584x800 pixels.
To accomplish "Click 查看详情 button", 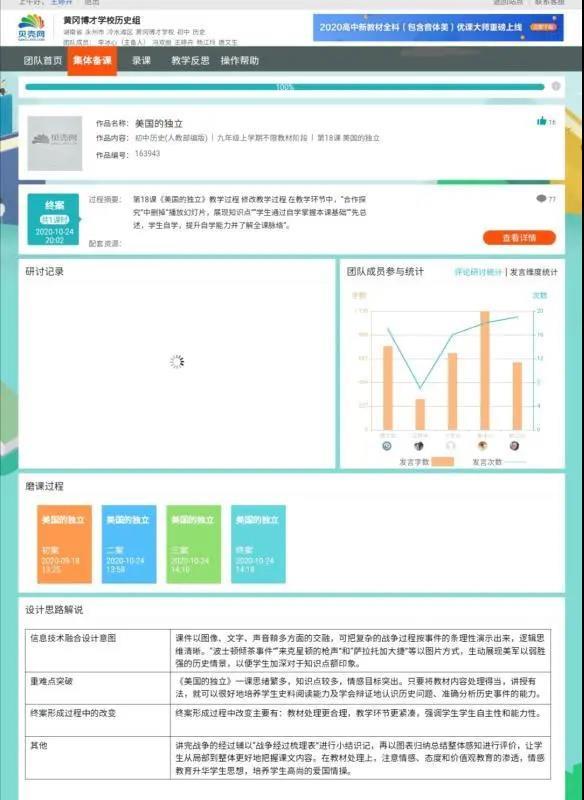I will coord(519,238).
